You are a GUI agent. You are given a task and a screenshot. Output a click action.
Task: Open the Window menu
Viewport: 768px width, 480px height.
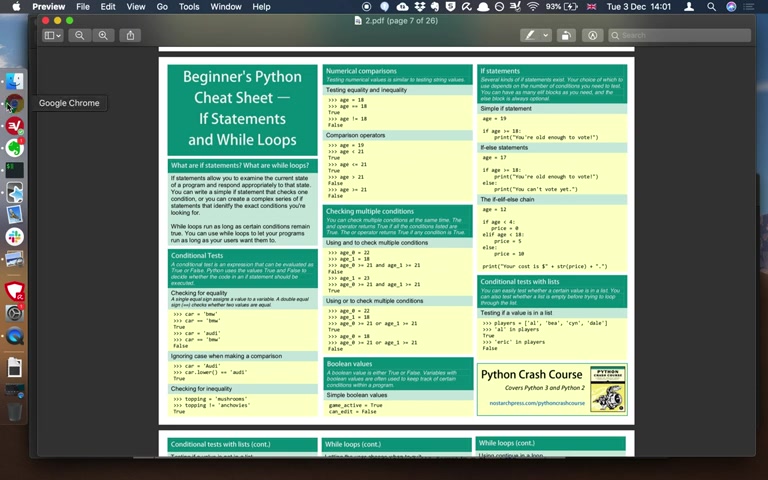[x=226, y=6]
